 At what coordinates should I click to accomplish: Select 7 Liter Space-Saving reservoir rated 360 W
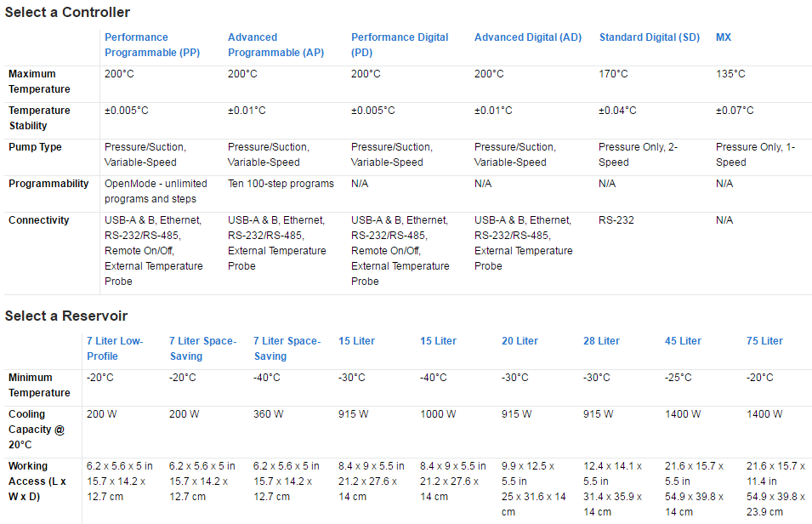[x=287, y=349]
